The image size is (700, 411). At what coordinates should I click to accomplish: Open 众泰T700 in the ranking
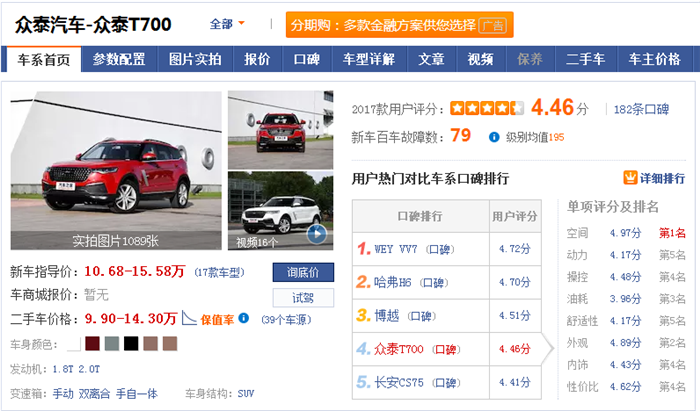(399, 349)
